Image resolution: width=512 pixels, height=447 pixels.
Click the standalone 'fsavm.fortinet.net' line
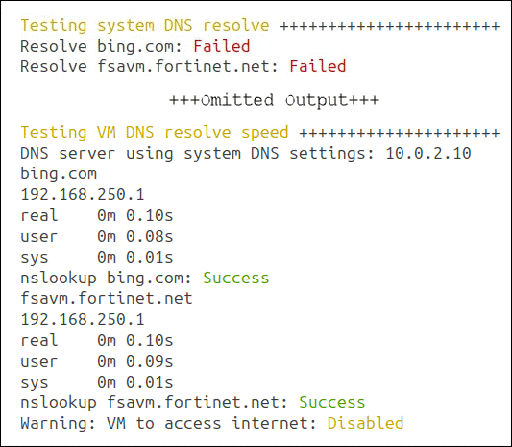106,298
